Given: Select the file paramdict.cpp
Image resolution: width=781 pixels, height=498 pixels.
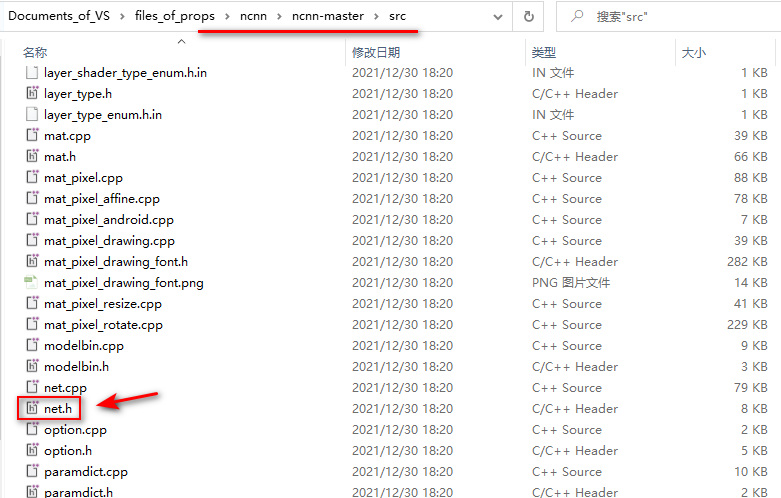Looking at the screenshot, I should 86,471.
